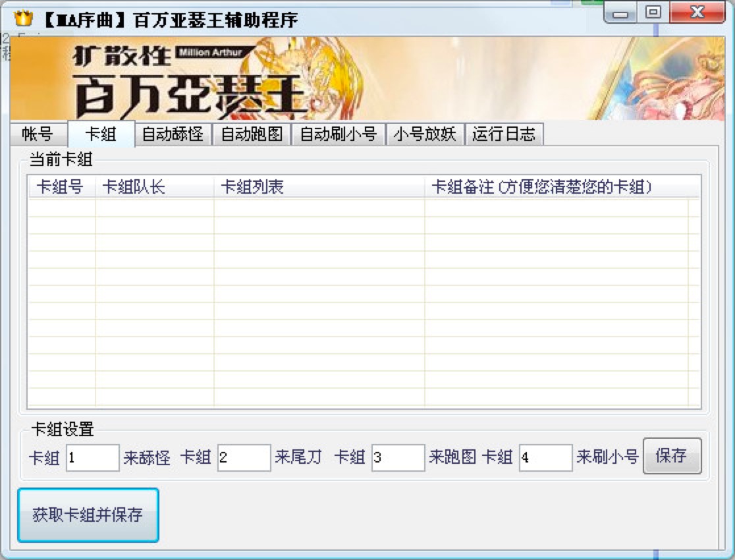Focus the 来跑图 deck number field

(398, 457)
